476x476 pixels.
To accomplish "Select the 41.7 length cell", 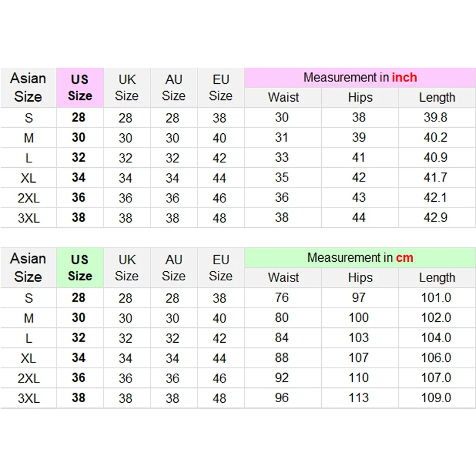I will click(436, 177).
